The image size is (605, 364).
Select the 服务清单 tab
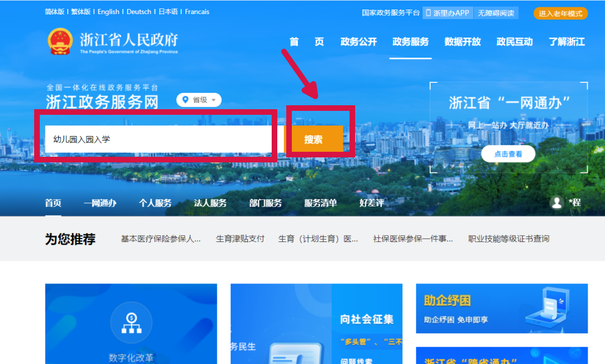tap(320, 203)
